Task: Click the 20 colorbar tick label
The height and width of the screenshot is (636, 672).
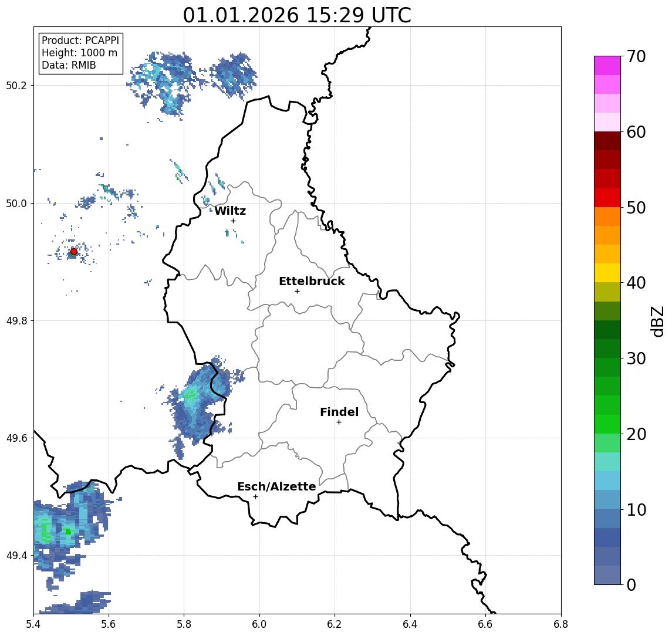Action: pos(636,434)
